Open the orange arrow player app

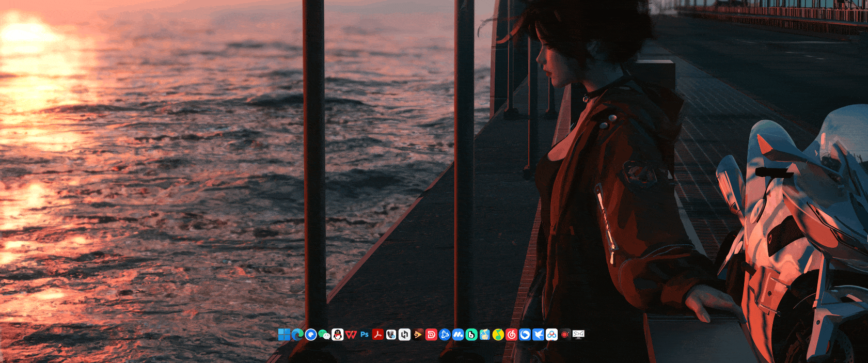(x=418, y=335)
